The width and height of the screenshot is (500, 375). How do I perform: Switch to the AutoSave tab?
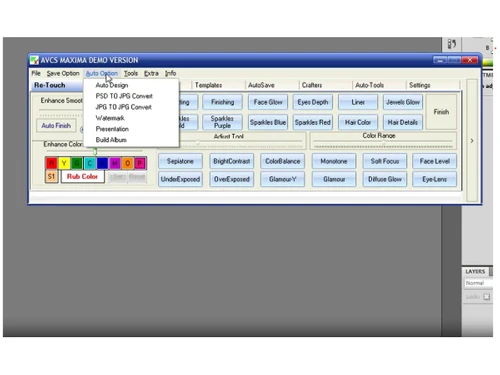261,85
